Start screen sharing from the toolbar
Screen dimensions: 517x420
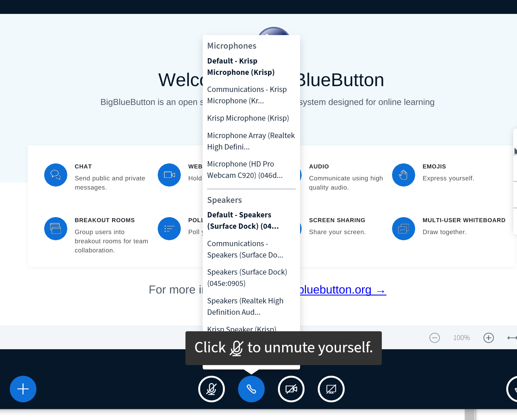331,389
